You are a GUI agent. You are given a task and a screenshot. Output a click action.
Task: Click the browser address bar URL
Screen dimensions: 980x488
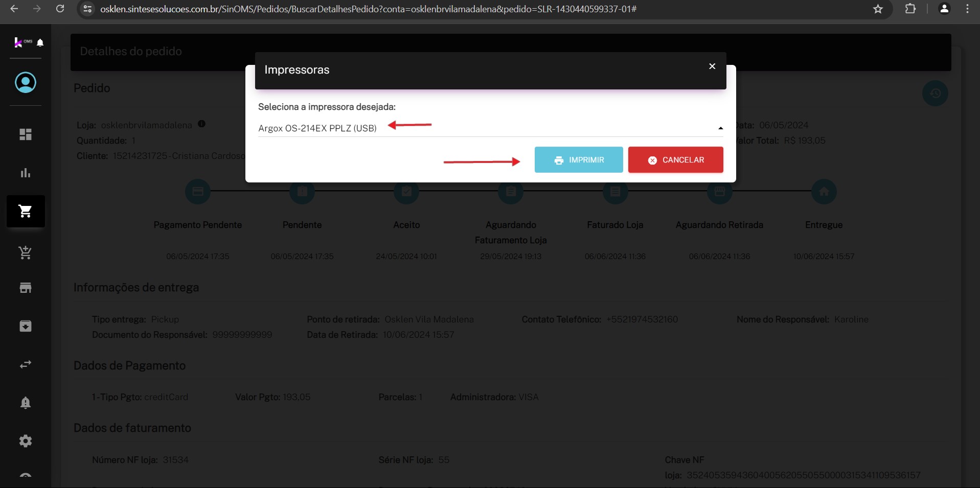point(368,9)
